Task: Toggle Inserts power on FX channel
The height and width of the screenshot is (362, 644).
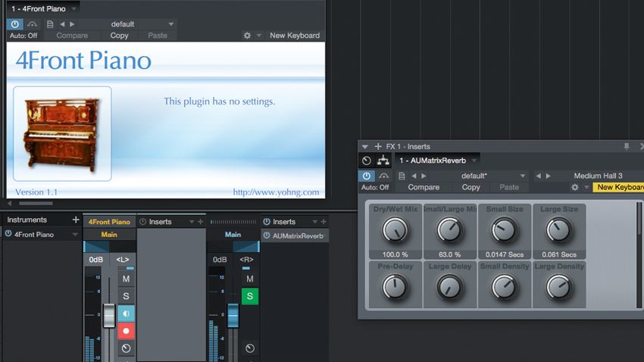Action: pyautogui.click(x=267, y=222)
